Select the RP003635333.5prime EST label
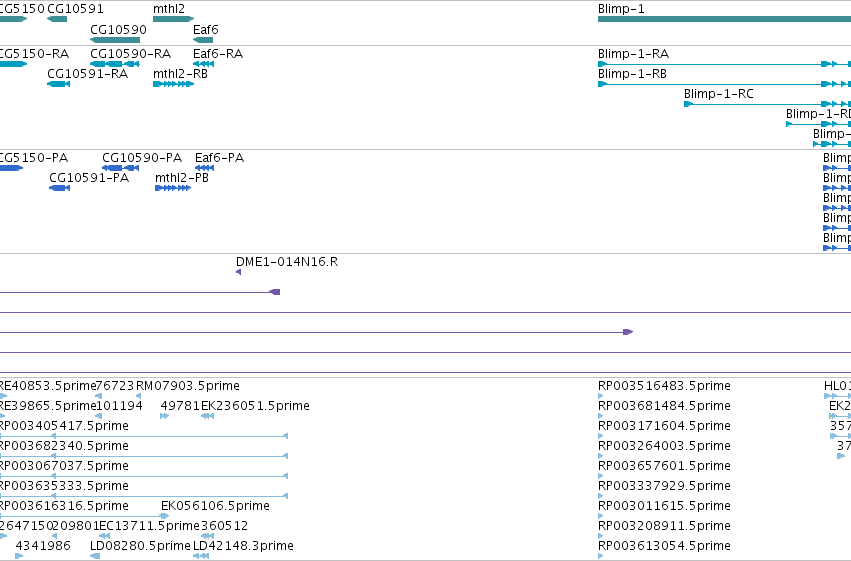 64,486
